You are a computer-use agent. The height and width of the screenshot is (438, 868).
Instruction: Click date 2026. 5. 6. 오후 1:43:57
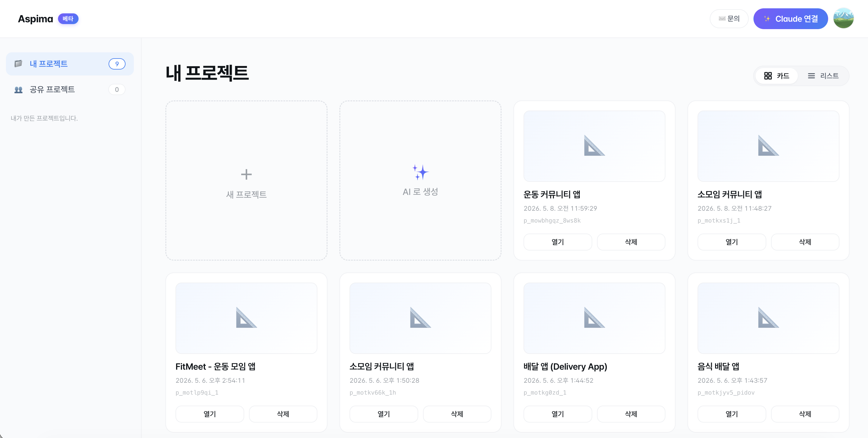[x=732, y=380]
